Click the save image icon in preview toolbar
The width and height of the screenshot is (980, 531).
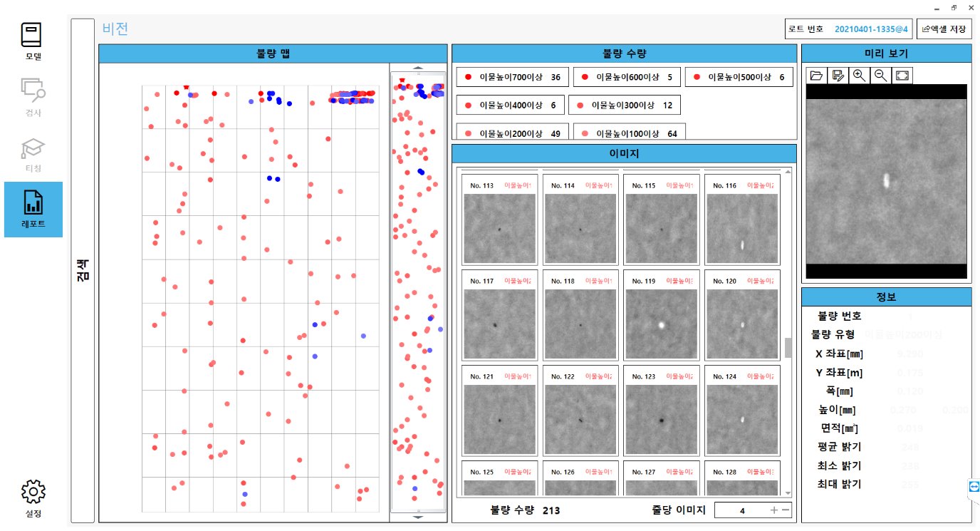(838, 75)
